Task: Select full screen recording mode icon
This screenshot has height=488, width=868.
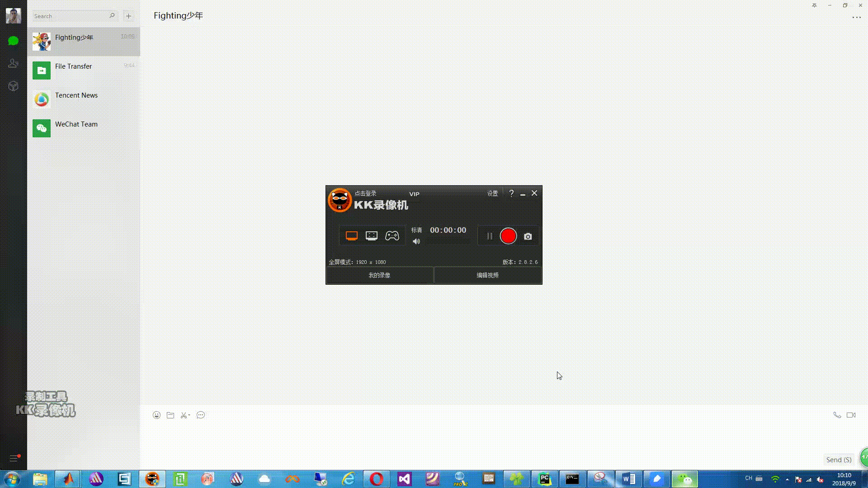Action: point(352,236)
